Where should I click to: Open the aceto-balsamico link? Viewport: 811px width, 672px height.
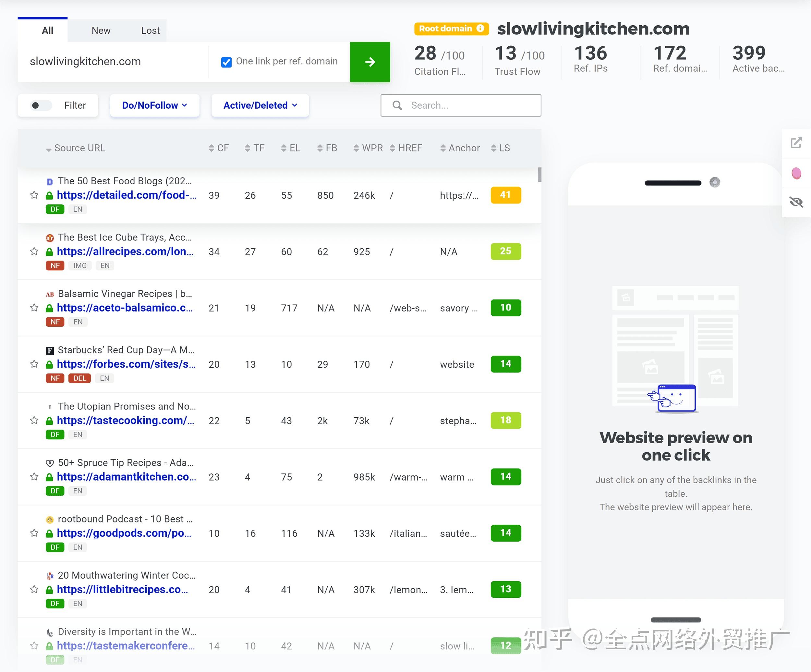125,308
